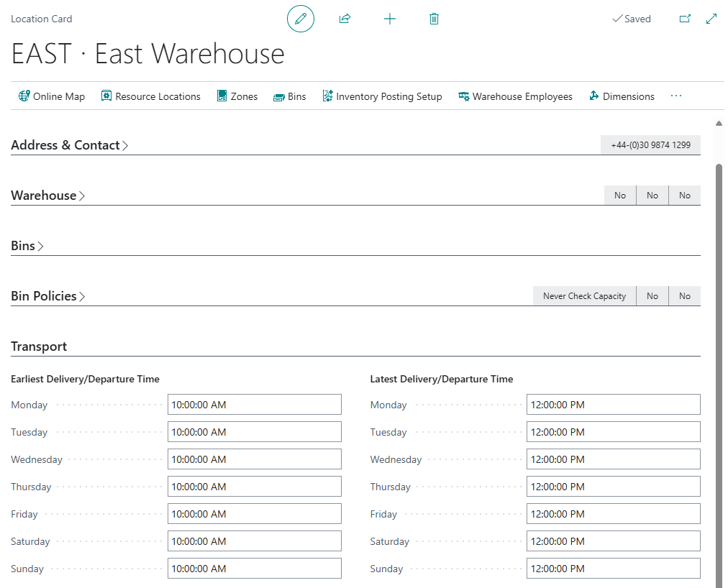The image size is (728, 588).
Task: Click the trash can delete icon
Action: 434,19
